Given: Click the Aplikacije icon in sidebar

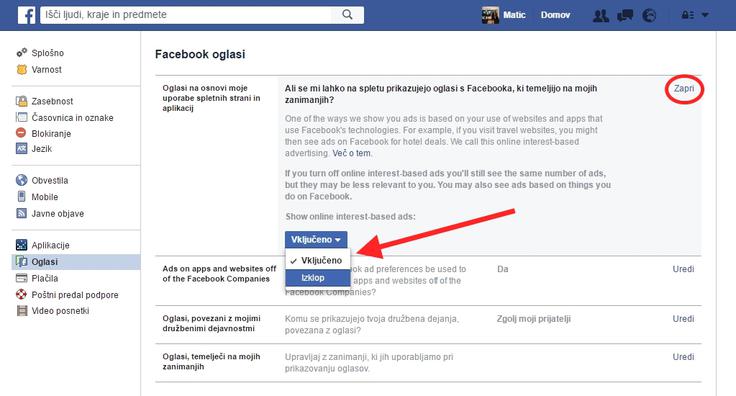Looking at the screenshot, I should pyautogui.click(x=22, y=244).
